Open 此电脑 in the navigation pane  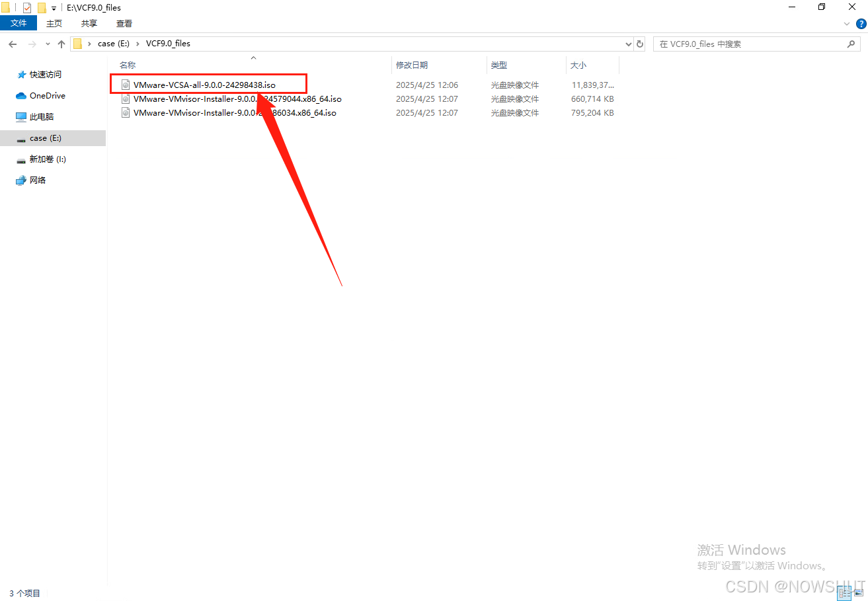pos(35,117)
